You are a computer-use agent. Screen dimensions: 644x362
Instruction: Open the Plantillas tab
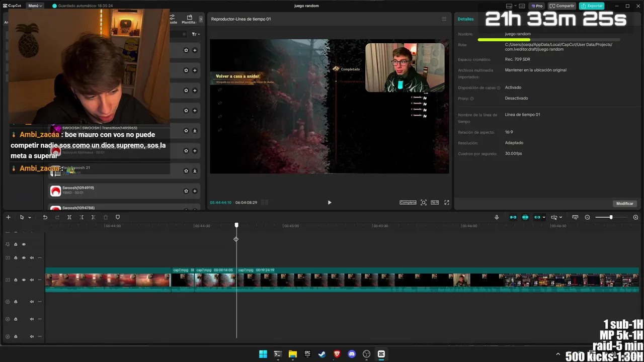tap(189, 20)
